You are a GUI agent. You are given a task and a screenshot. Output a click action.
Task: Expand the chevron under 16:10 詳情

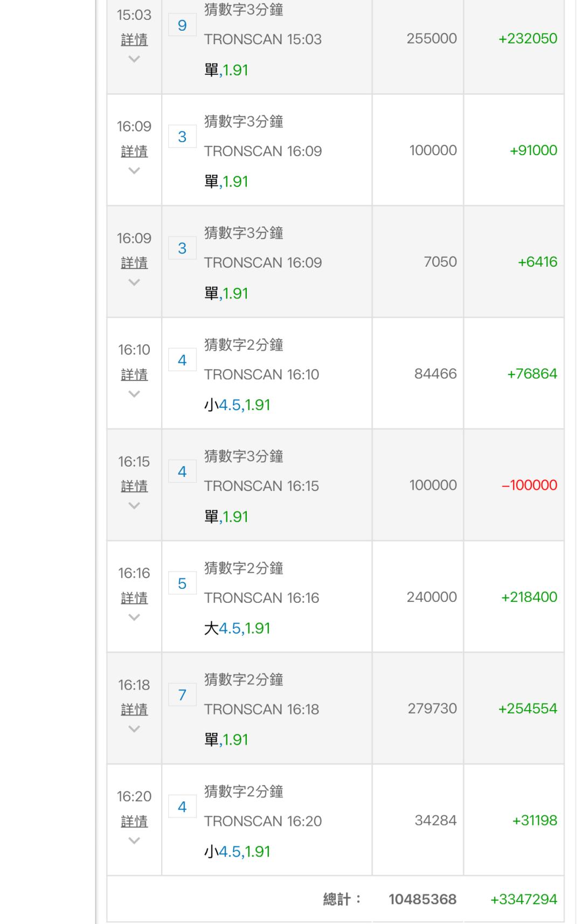coord(134,394)
